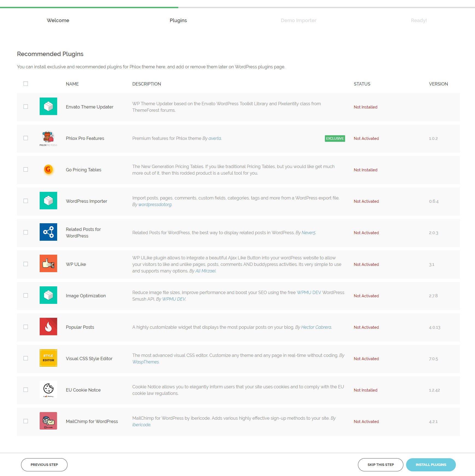
Task: Check the Phlox Pro Features checkbox
Action: [26, 138]
